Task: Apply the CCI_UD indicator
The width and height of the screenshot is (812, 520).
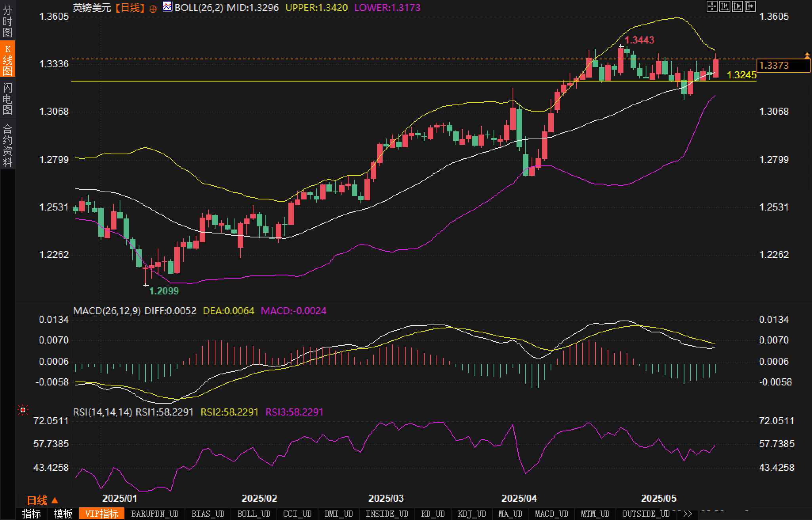Action: point(297,514)
